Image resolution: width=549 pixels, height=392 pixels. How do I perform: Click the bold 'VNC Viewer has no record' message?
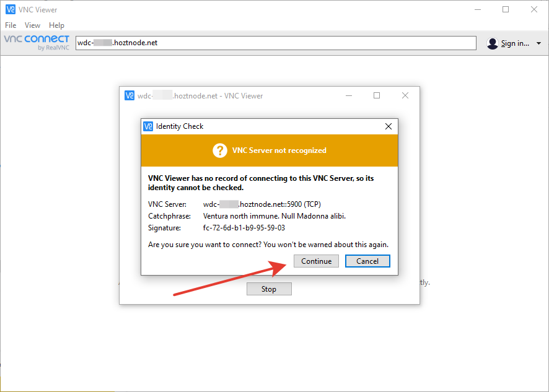click(261, 183)
